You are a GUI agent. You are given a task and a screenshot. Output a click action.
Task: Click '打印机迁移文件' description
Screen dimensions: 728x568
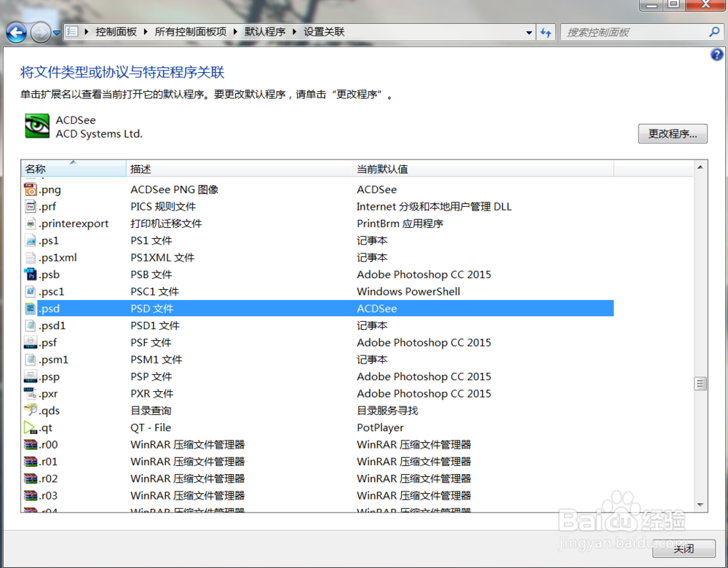(x=166, y=224)
